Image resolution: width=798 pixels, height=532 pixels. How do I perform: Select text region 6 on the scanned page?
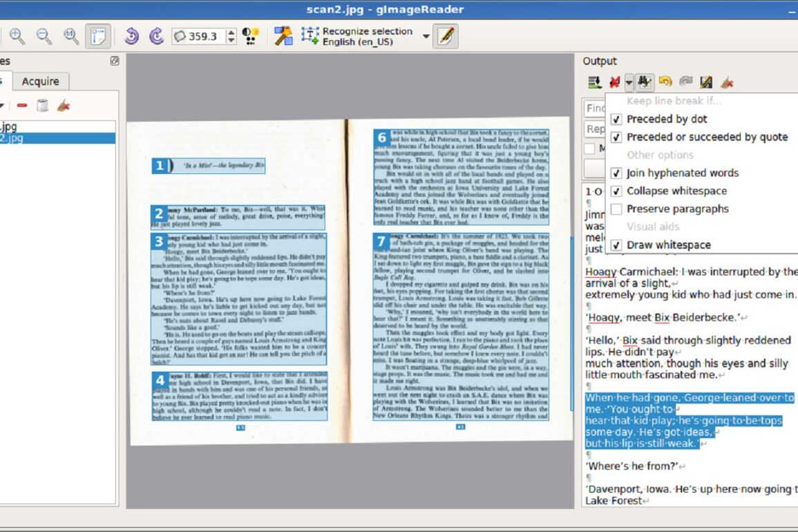462,176
